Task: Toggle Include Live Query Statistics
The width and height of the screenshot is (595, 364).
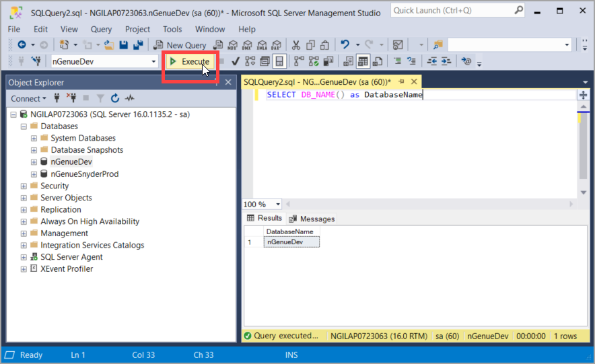Action: click(314, 61)
